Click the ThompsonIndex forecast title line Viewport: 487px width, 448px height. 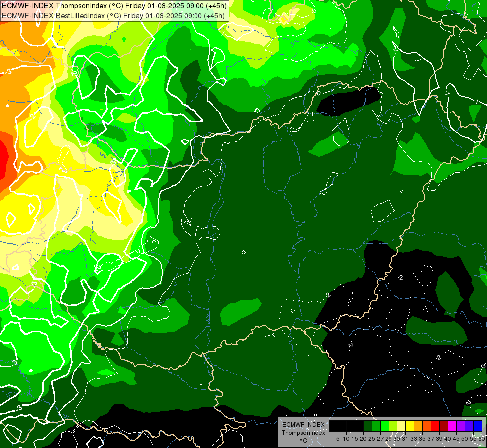[x=114, y=5]
